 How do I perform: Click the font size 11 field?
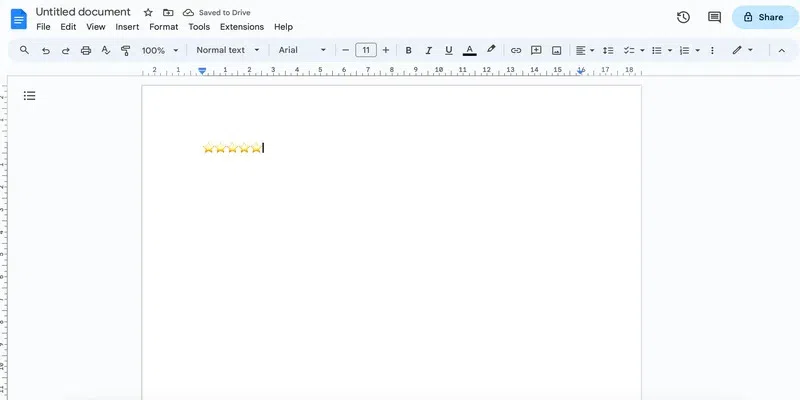tap(366, 50)
